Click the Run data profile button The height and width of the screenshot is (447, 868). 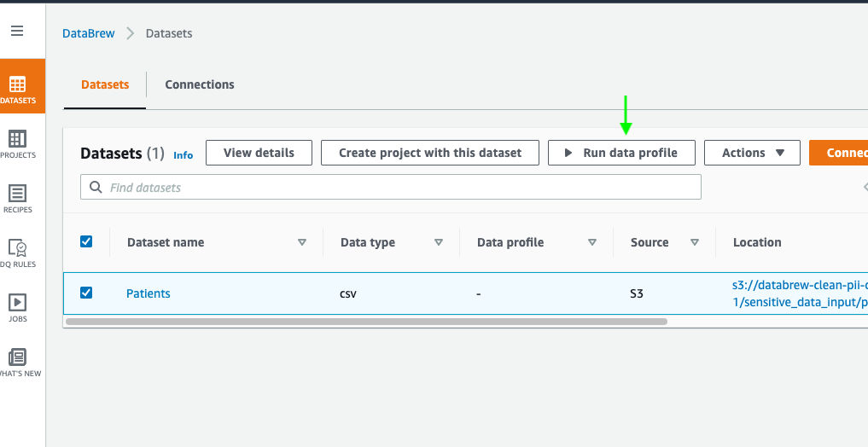[x=621, y=153]
